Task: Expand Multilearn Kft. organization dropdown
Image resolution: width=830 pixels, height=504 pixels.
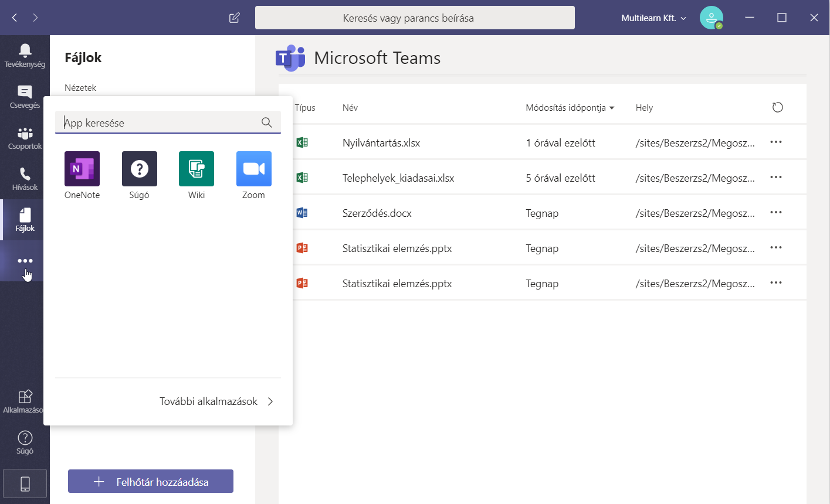Action: pos(653,18)
